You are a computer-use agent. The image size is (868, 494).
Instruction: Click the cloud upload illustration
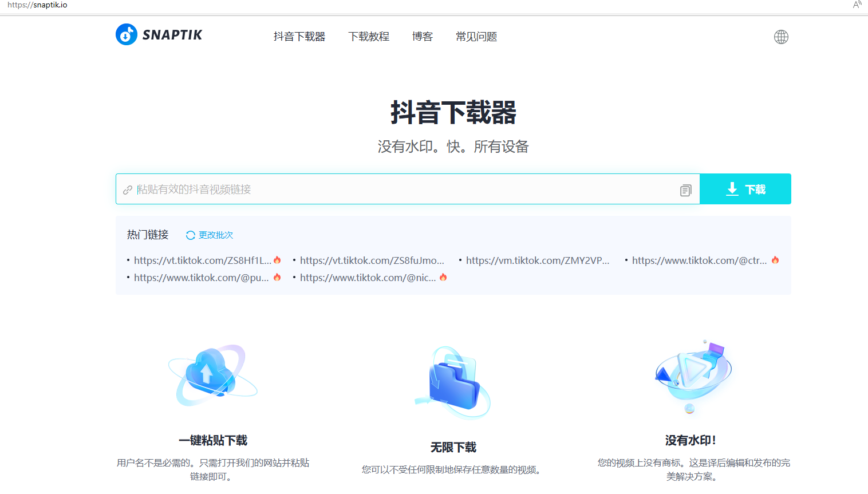212,375
